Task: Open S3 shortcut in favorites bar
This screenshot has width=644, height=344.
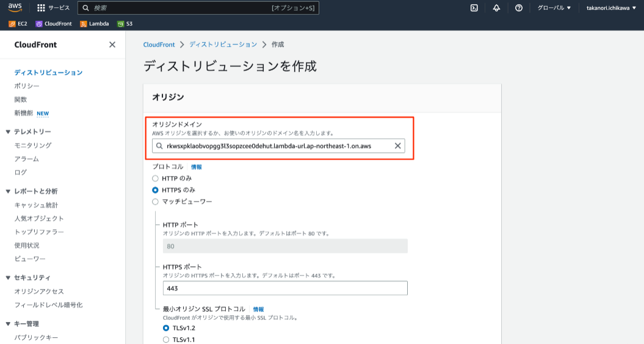Action: click(125, 24)
